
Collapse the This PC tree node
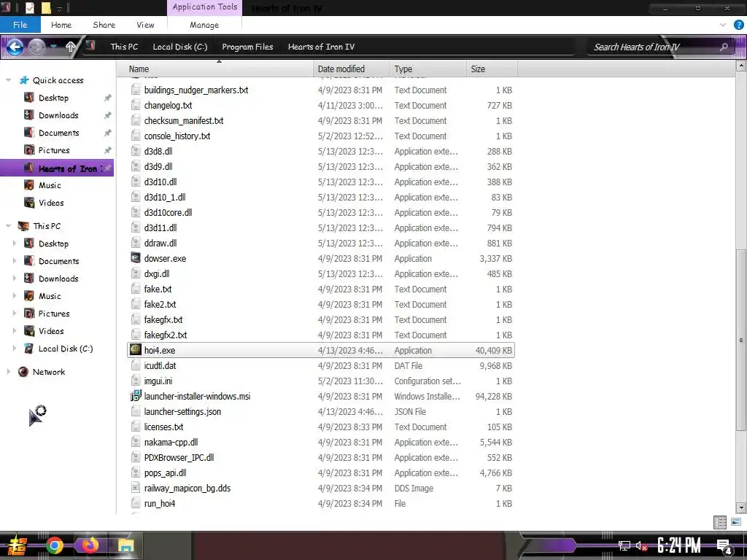(9, 226)
